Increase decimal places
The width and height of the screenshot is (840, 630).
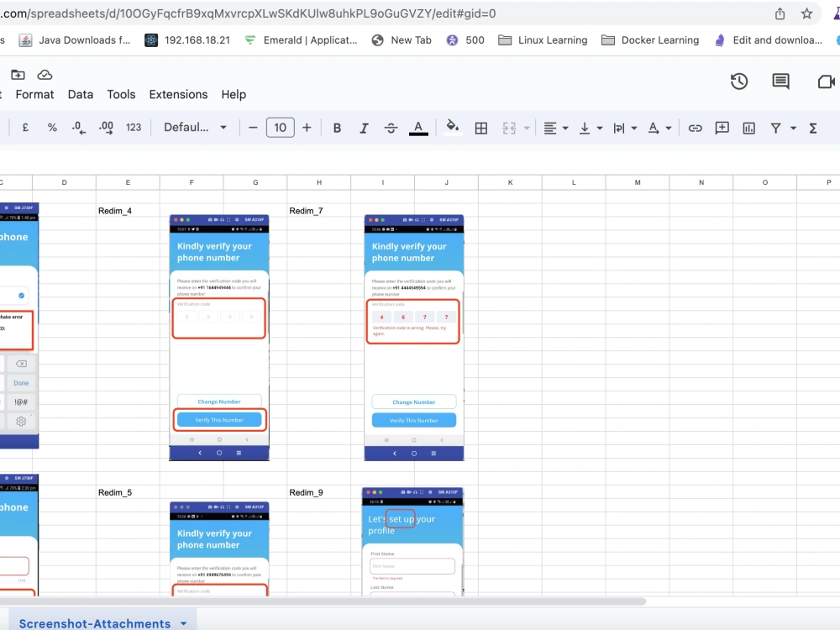point(106,128)
